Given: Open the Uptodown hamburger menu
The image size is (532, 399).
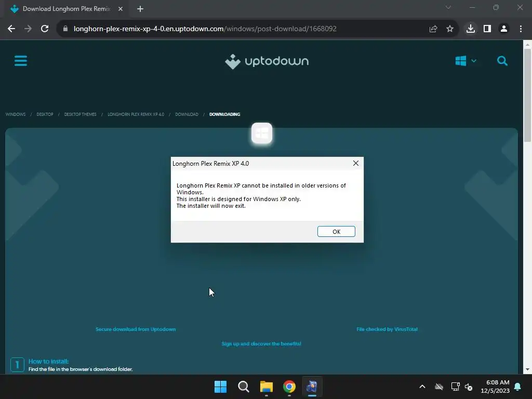Looking at the screenshot, I should pos(21,61).
